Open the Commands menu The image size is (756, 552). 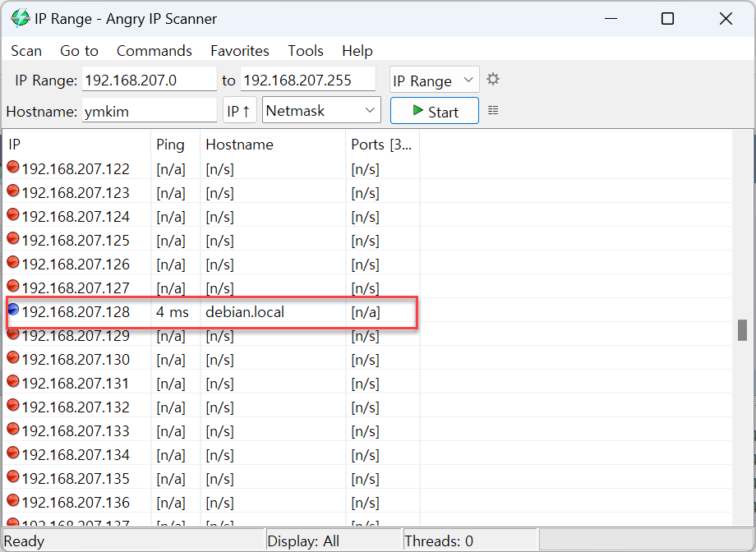point(154,51)
